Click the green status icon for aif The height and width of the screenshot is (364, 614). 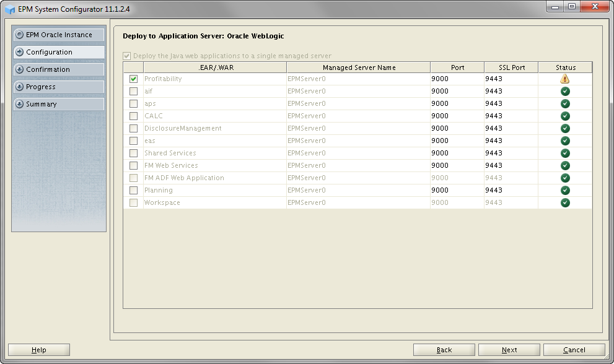click(565, 91)
